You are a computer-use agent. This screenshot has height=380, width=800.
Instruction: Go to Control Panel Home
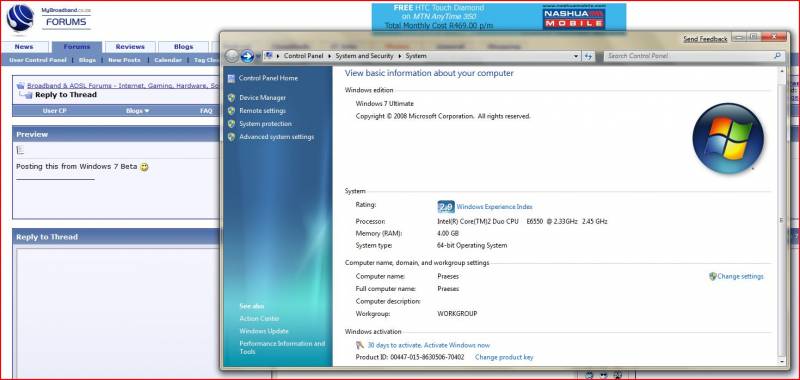268,78
